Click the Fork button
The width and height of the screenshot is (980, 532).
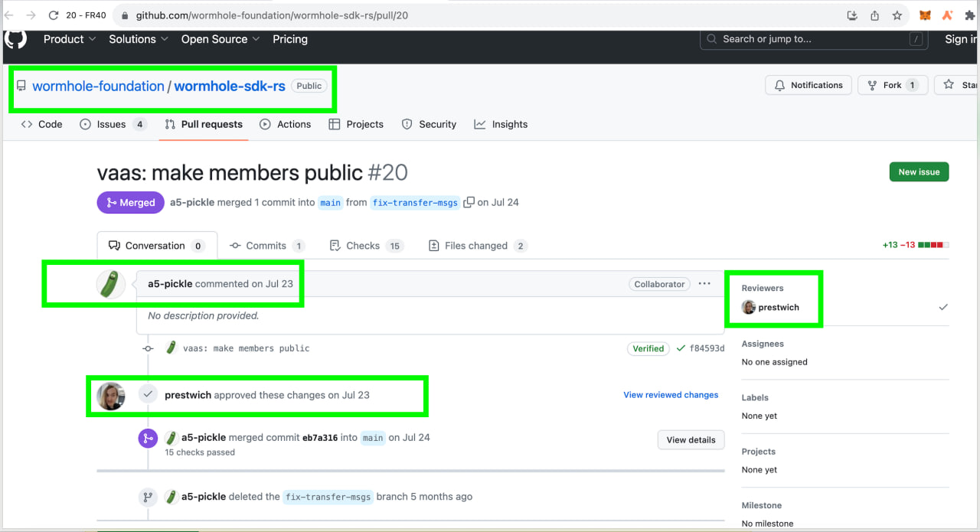click(x=893, y=85)
